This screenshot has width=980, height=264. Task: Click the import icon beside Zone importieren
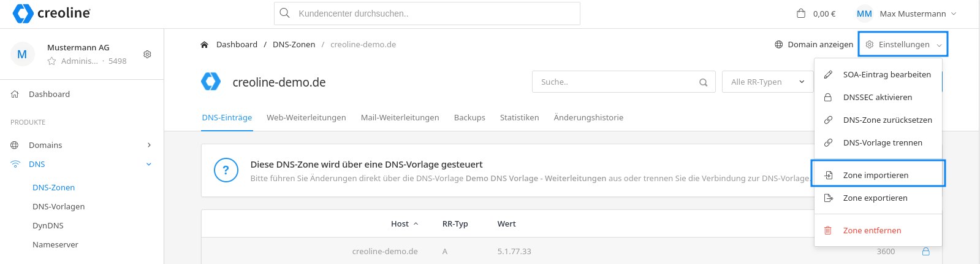click(x=828, y=175)
